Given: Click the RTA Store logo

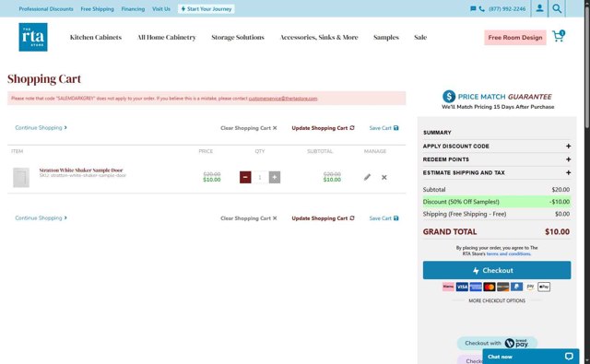Looking at the screenshot, I should 33,37.
